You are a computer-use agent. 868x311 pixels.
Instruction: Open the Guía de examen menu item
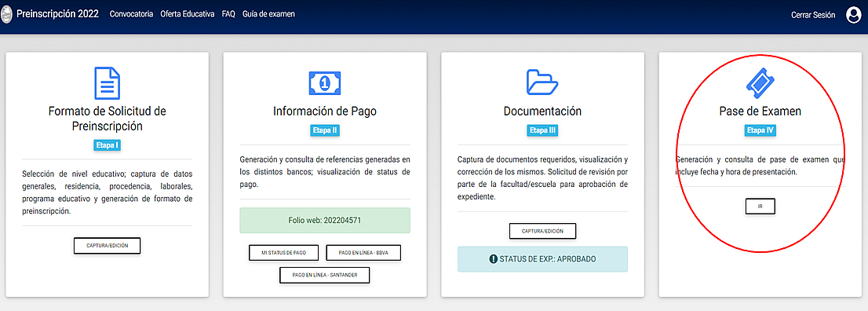click(x=268, y=14)
